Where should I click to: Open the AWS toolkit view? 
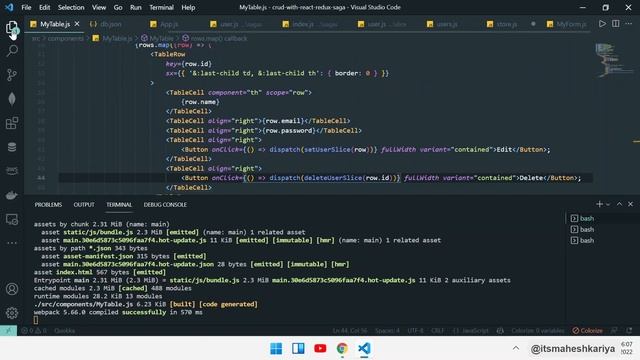(x=12, y=170)
